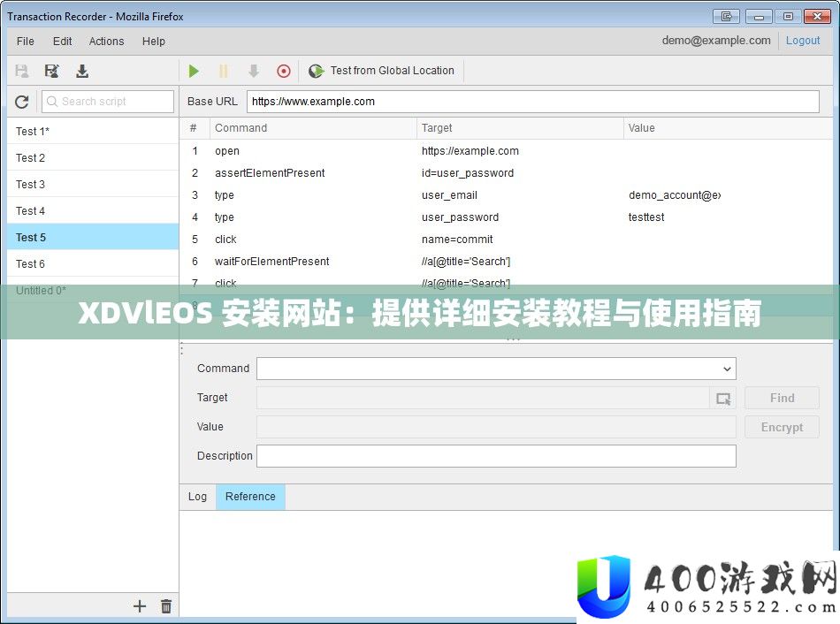This screenshot has width=840, height=624.
Task: Delete script using trash icon
Action: [x=166, y=606]
